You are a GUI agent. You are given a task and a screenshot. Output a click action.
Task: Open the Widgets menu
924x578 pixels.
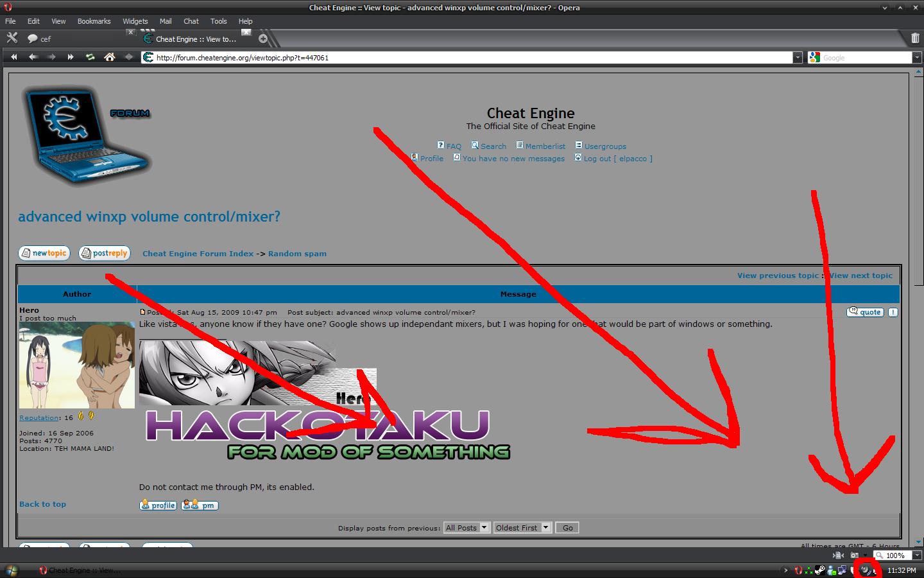coord(135,21)
